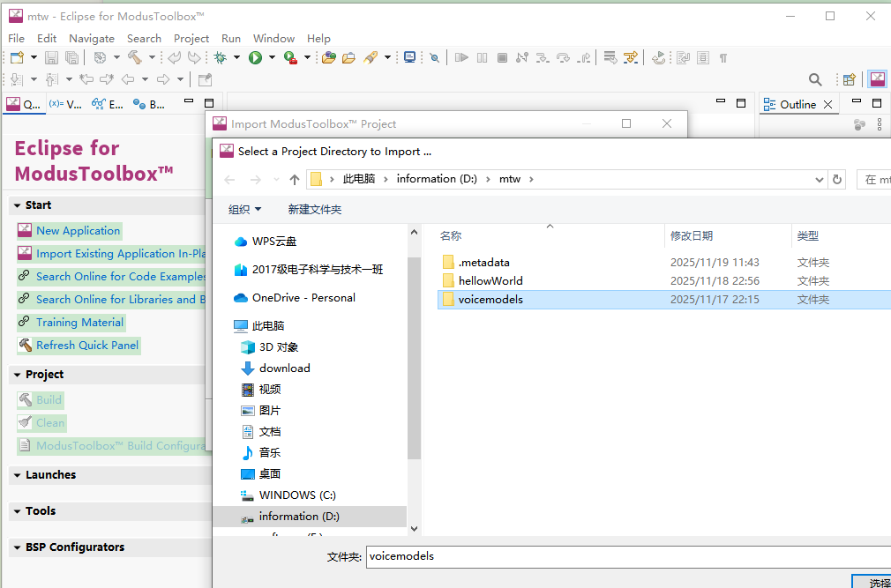Viewport: 891px width, 588px height.
Task: Open the Debug configurations dropdown arrow
Action: pyautogui.click(x=236, y=57)
